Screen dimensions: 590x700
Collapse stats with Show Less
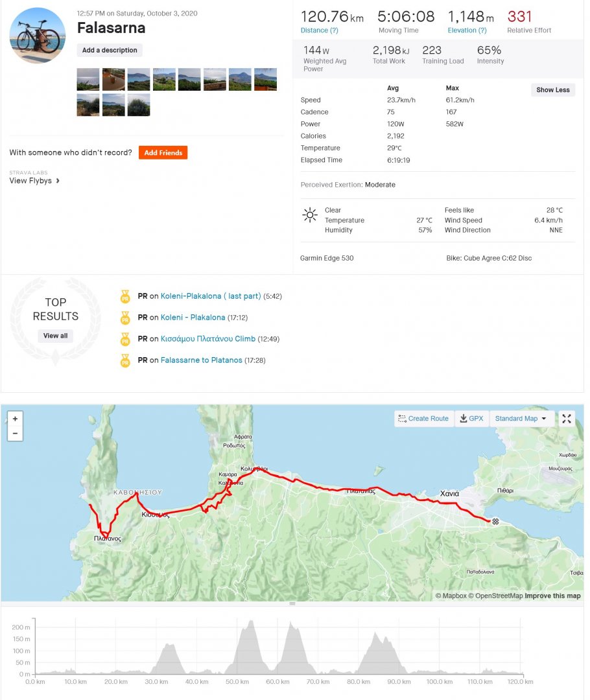[x=552, y=90]
